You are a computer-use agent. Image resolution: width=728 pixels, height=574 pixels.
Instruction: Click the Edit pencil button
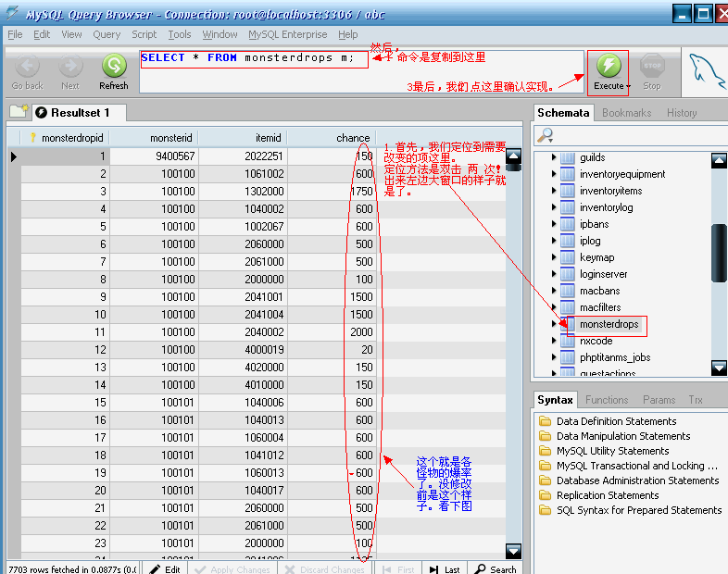(165, 568)
